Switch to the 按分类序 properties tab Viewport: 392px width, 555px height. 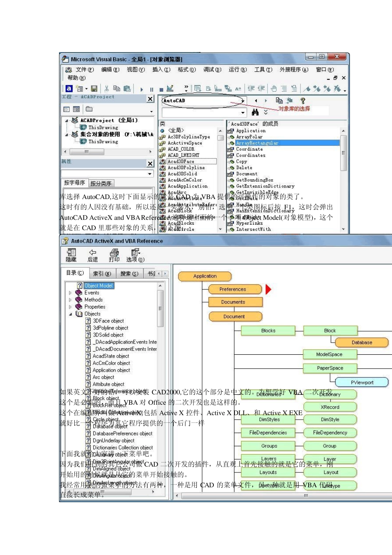101,183
